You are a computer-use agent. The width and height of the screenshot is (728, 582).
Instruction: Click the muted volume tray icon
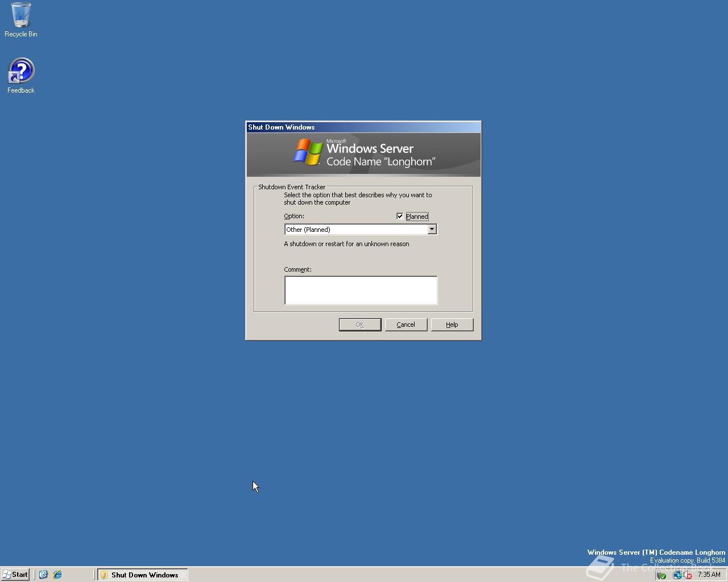687,575
